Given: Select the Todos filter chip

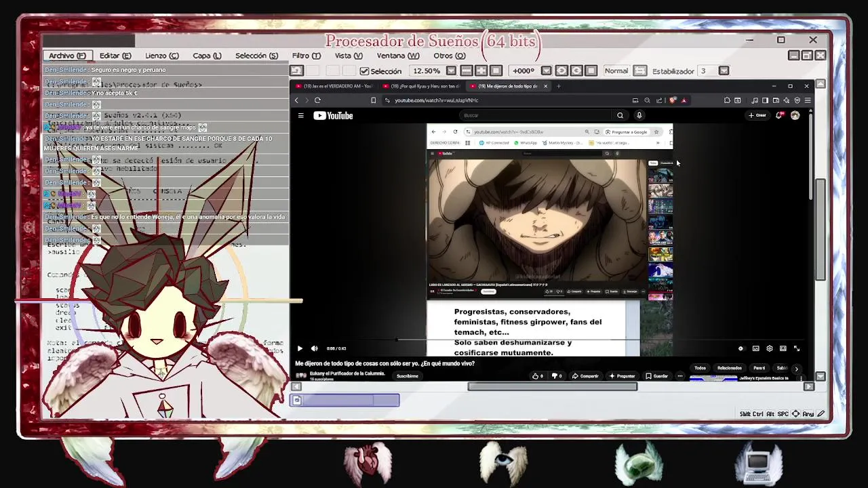Looking at the screenshot, I should coord(700,368).
